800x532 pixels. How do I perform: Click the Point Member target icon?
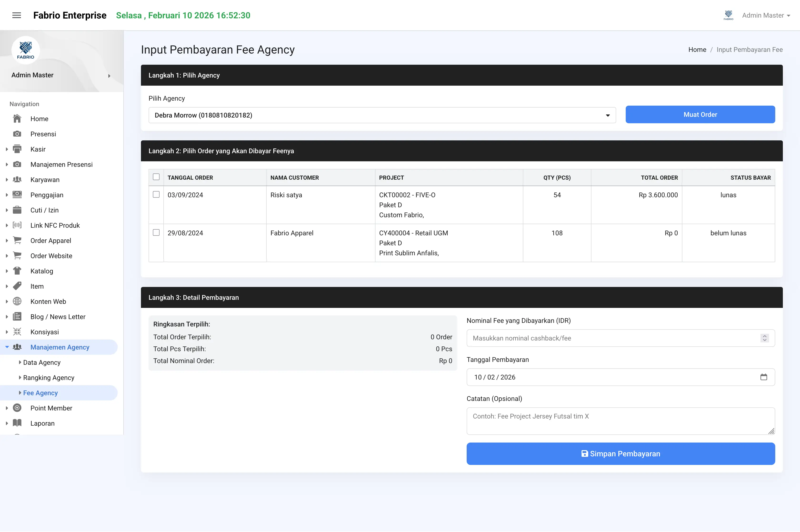(17, 408)
